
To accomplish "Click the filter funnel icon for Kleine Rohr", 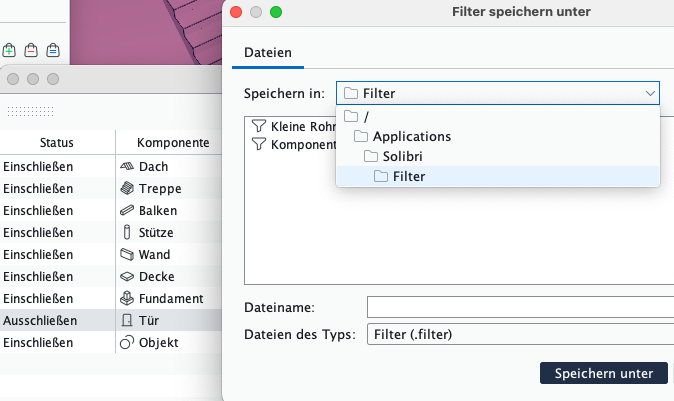I will point(259,126).
